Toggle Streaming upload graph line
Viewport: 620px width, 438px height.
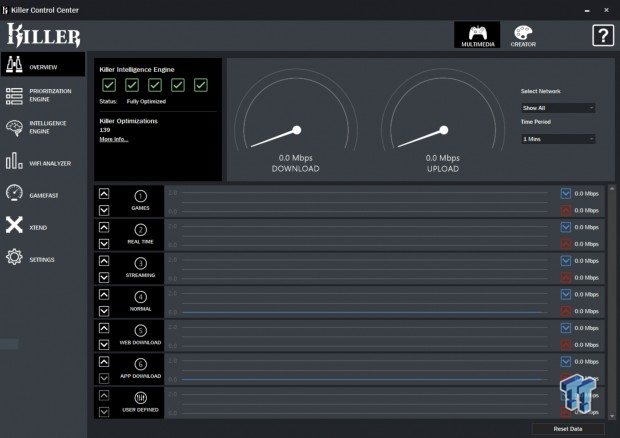pyautogui.click(x=566, y=278)
